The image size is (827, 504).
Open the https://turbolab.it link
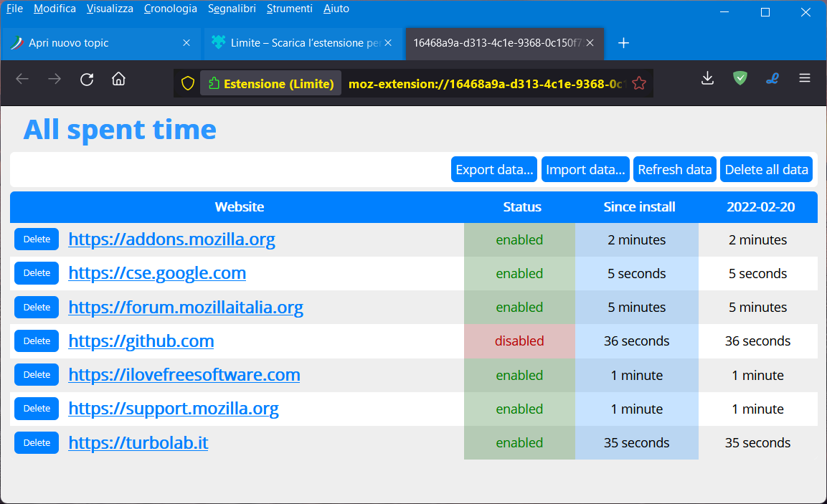pyautogui.click(x=138, y=443)
